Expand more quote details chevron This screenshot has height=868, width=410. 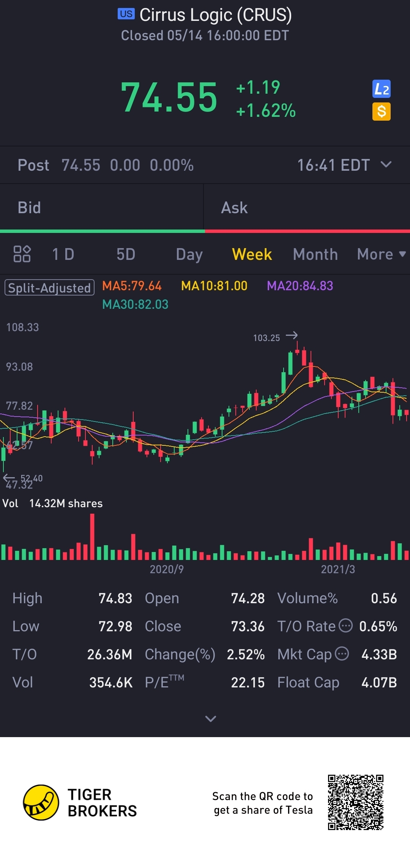click(x=211, y=719)
